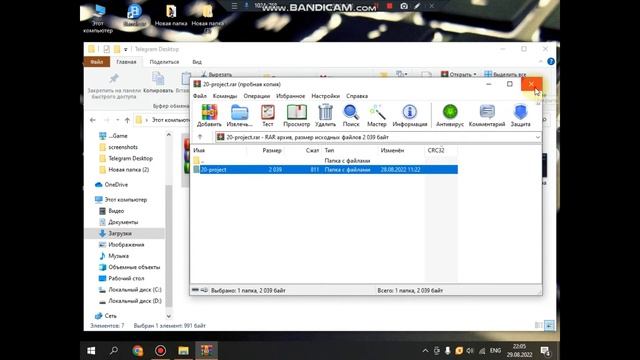This screenshot has width=640, height=360.
Task: Open the Просмотр (View) toolbar icon
Action: point(297,115)
